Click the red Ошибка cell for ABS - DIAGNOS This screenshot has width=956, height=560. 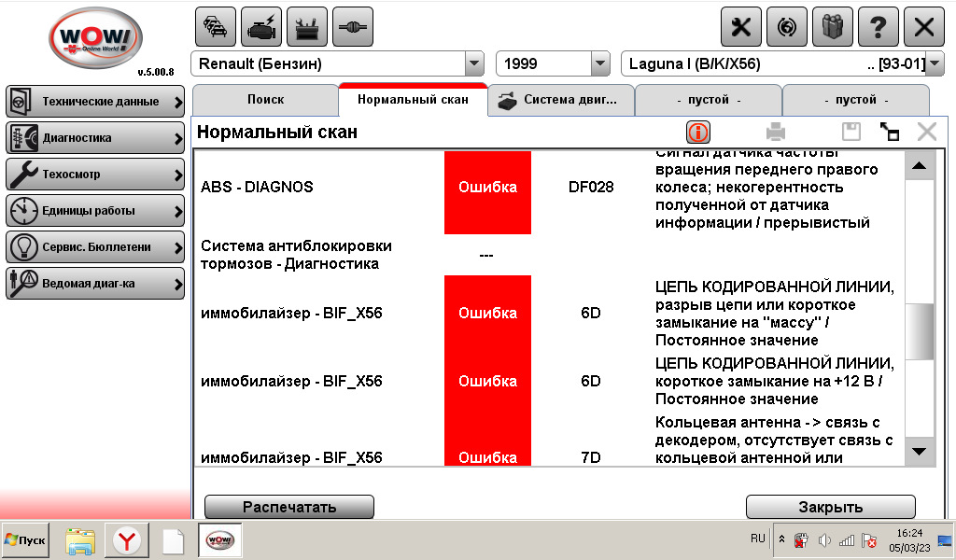point(487,192)
